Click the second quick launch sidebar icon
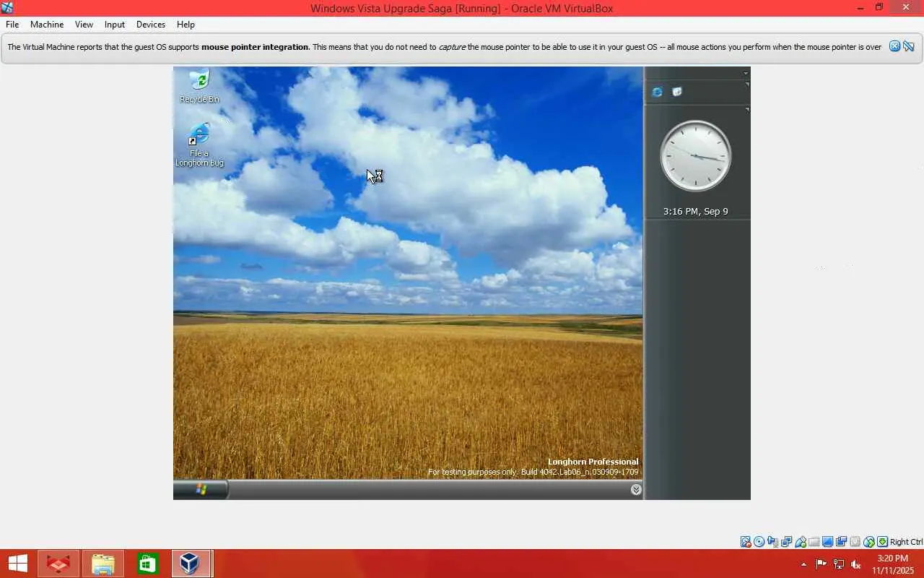Screen dimensions: 924x578 677,92
